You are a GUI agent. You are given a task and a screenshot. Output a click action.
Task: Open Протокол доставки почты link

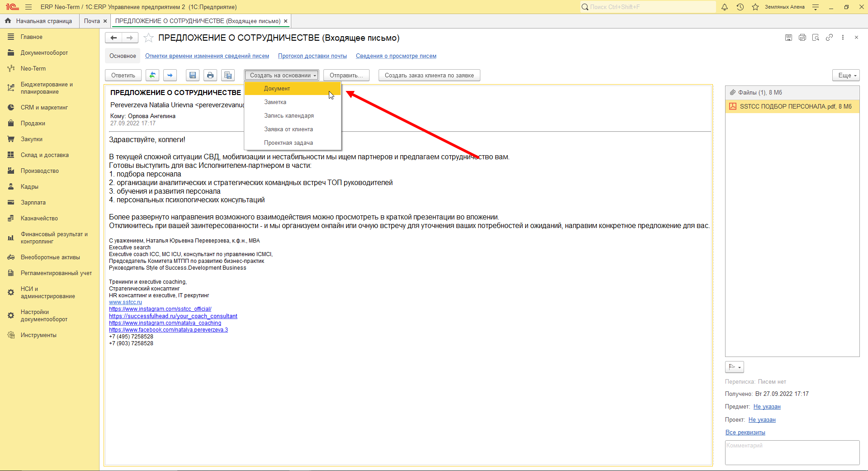pos(313,56)
